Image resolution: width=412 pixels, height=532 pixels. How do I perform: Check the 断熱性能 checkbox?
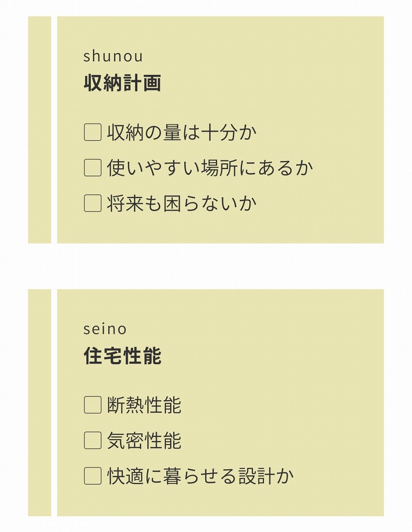(93, 405)
